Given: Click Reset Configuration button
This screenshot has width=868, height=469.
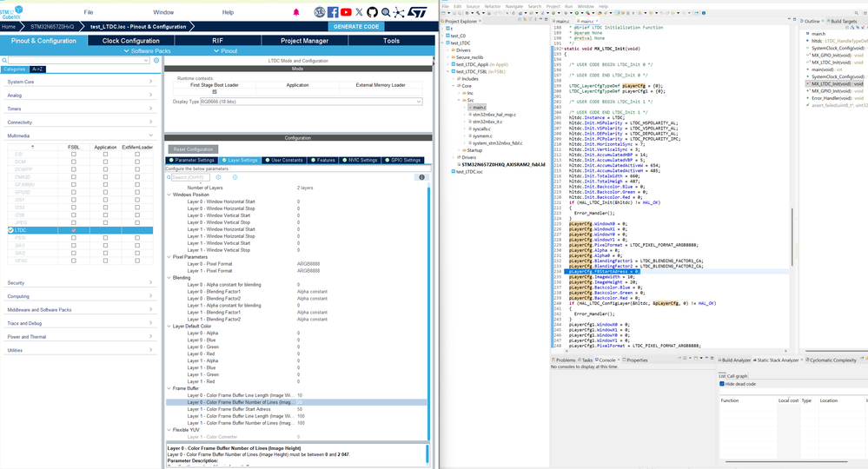Looking at the screenshot, I should (x=193, y=149).
